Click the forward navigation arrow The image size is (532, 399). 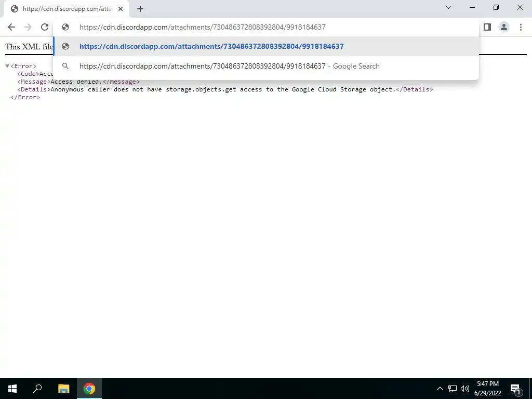[x=28, y=27]
